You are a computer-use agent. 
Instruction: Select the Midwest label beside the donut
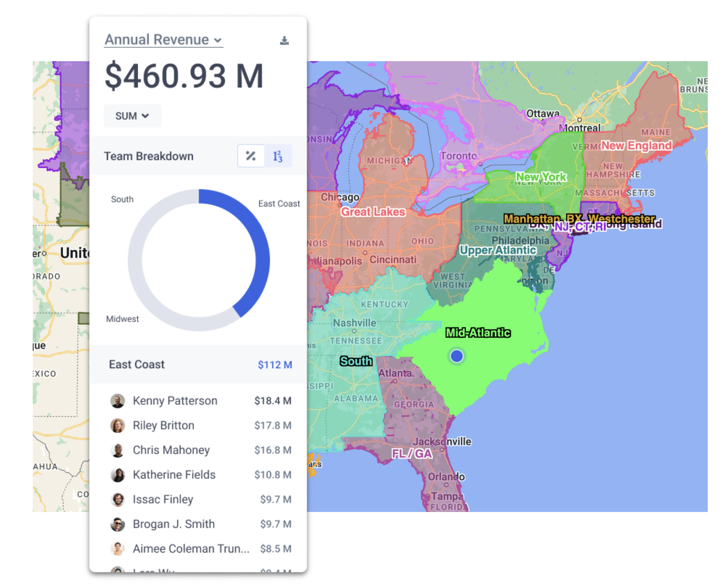(x=122, y=319)
